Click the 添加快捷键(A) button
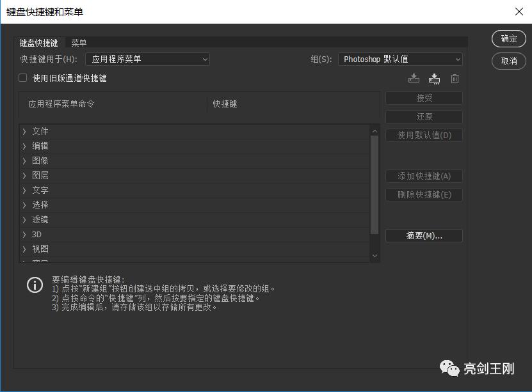Screen dimensions: 532x392 424,176
